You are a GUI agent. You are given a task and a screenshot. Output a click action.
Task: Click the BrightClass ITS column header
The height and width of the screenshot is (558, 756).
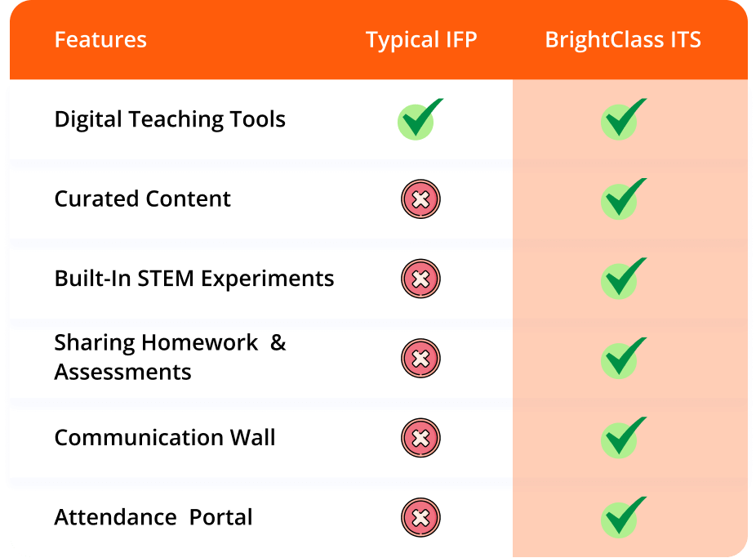623,40
